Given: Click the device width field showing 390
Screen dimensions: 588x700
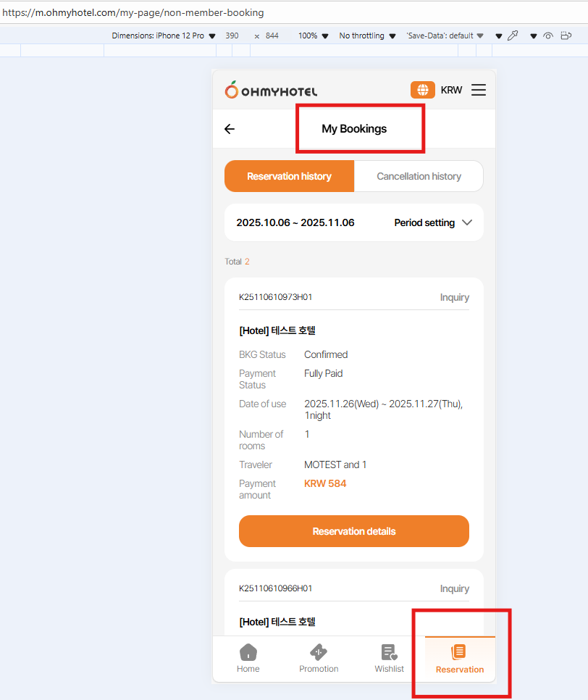Looking at the screenshot, I should 232,36.
